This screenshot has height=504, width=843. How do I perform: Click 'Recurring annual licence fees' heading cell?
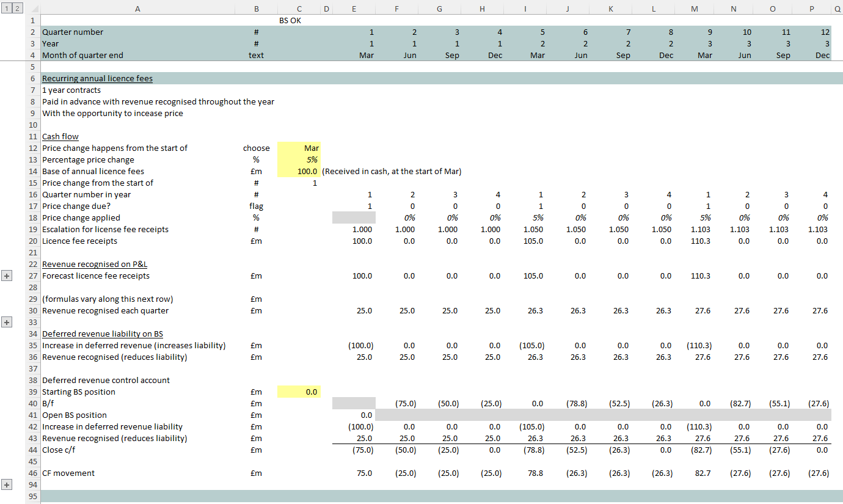[x=97, y=78]
